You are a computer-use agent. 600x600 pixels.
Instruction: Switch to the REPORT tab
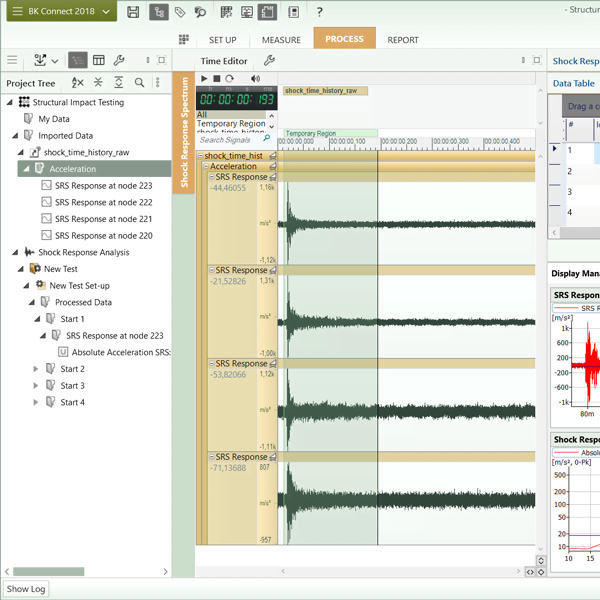tap(403, 40)
